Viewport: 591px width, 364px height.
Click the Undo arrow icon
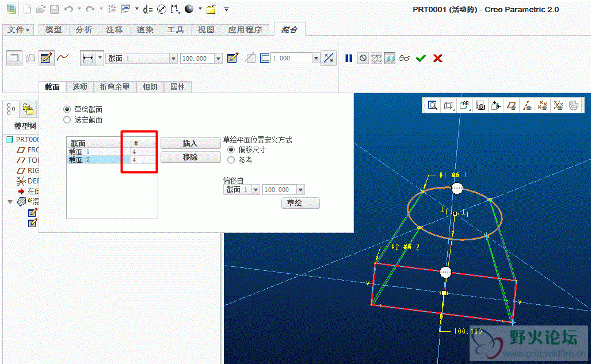pos(68,9)
